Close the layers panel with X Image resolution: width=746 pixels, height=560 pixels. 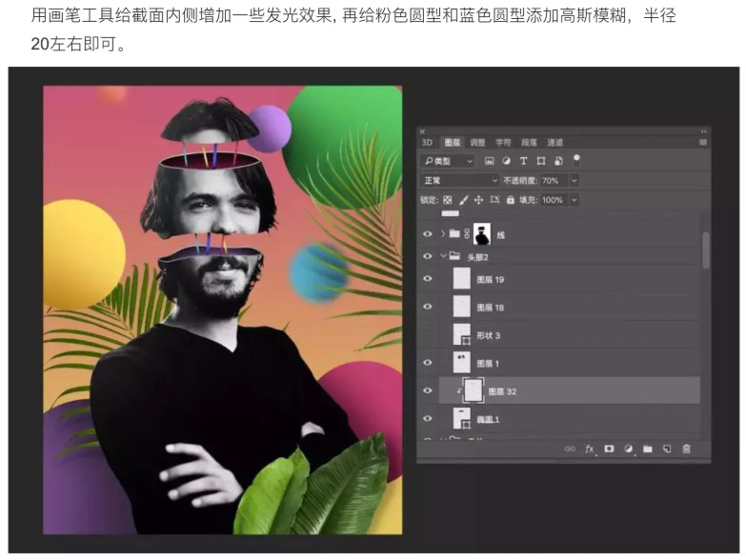422,131
